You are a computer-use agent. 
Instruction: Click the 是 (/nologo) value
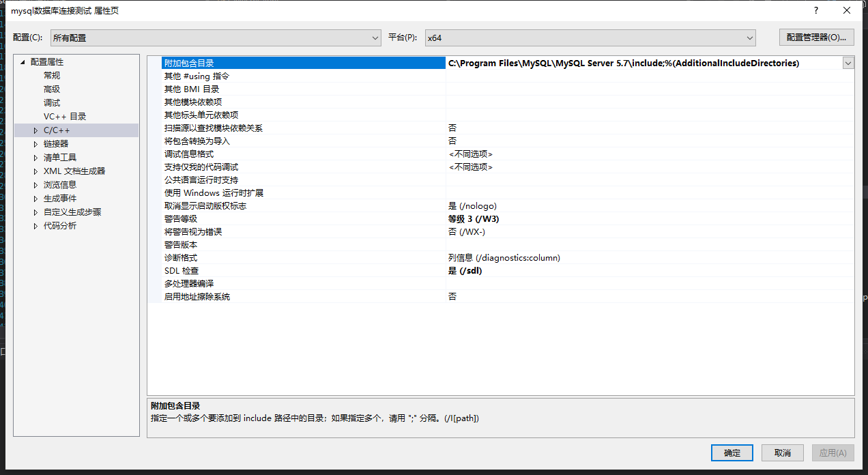coord(472,206)
